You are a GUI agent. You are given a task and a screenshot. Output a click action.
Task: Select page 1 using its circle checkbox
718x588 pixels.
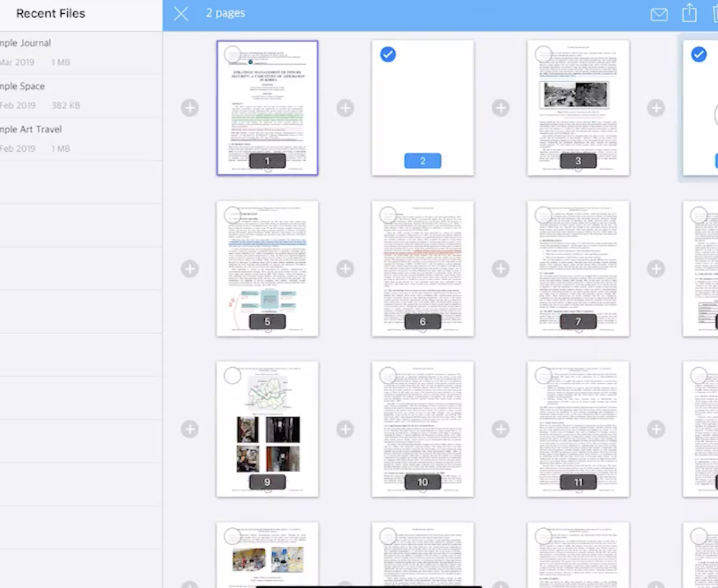[232, 55]
